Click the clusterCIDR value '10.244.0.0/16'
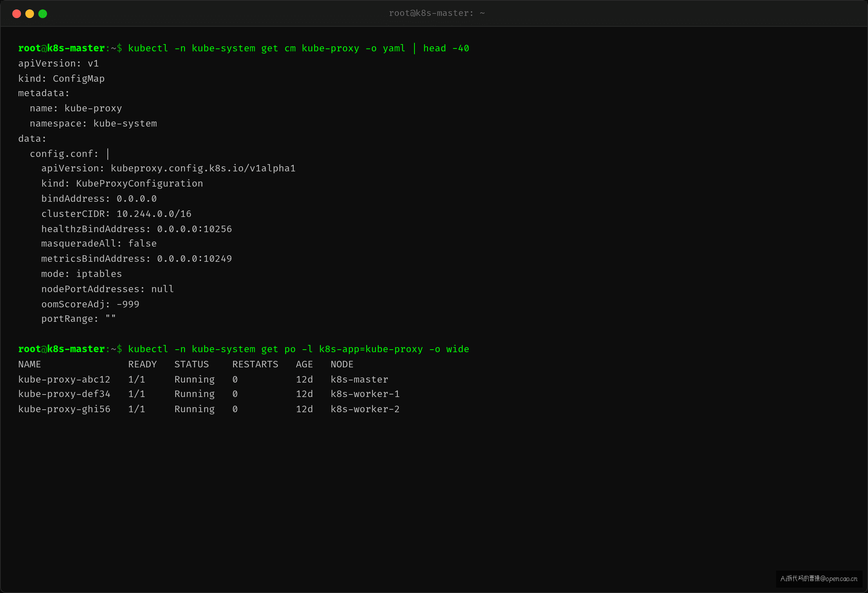This screenshot has height=593, width=868. (154, 214)
